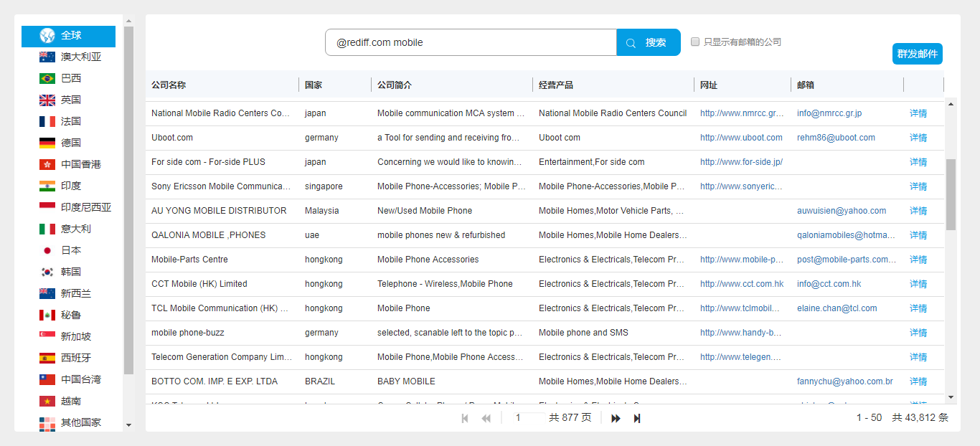Click the table scrollbar down arrow
The image size is (980, 446).
pyautogui.click(x=951, y=397)
